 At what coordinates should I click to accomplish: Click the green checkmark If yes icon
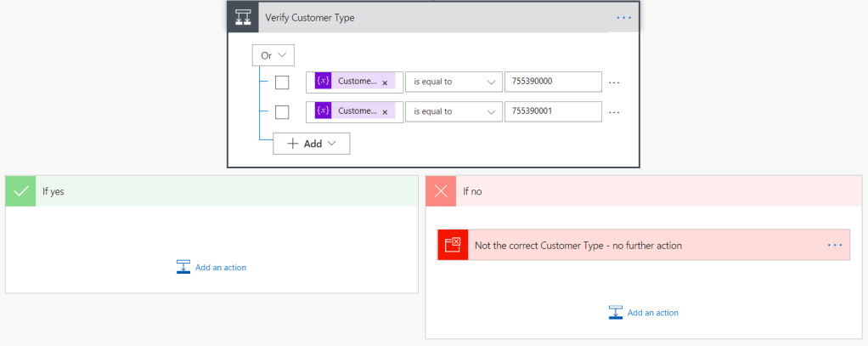(20, 191)
